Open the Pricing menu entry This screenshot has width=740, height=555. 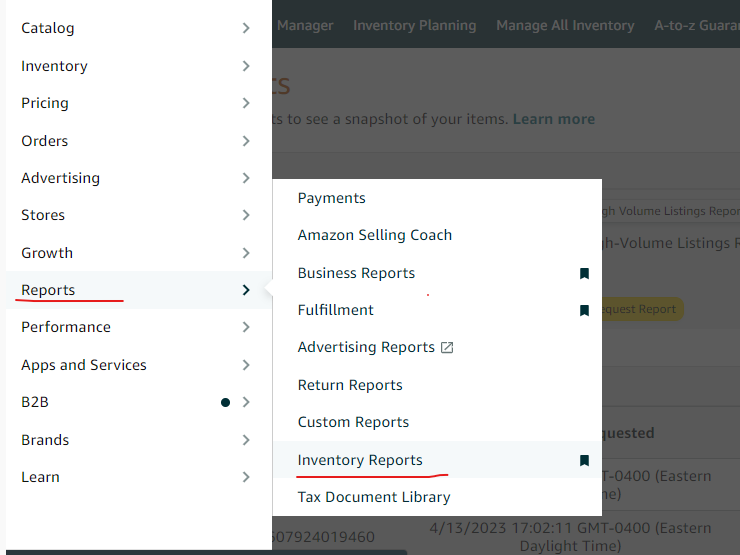(x=45, y=103)
